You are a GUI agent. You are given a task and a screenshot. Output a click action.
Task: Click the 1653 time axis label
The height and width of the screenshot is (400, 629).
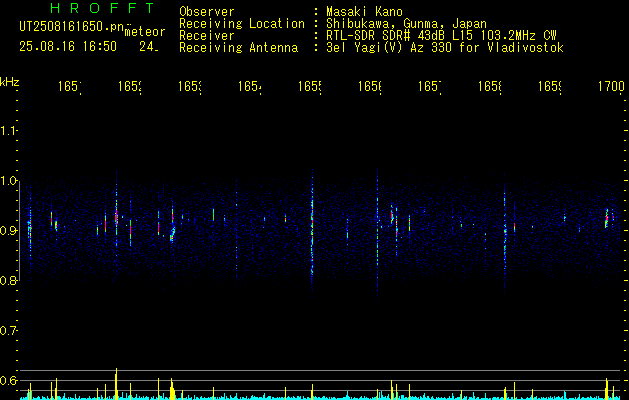point(190,86)
